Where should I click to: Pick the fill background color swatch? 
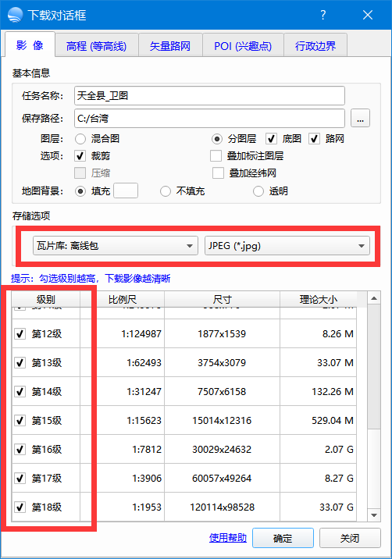(126, 190)
